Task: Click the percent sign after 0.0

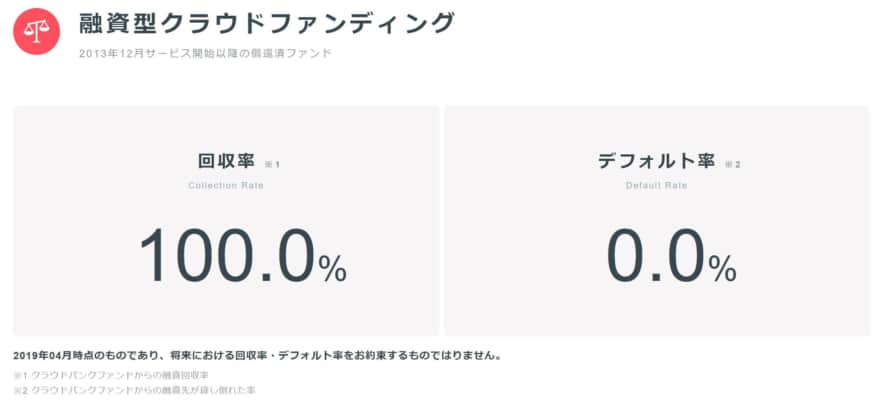Action: (722, 269)
